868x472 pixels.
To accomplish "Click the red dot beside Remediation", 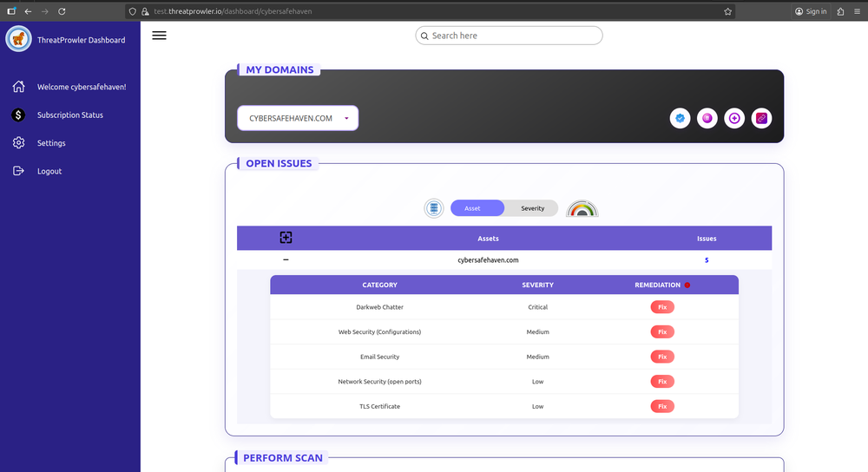I will coord(687,285).
